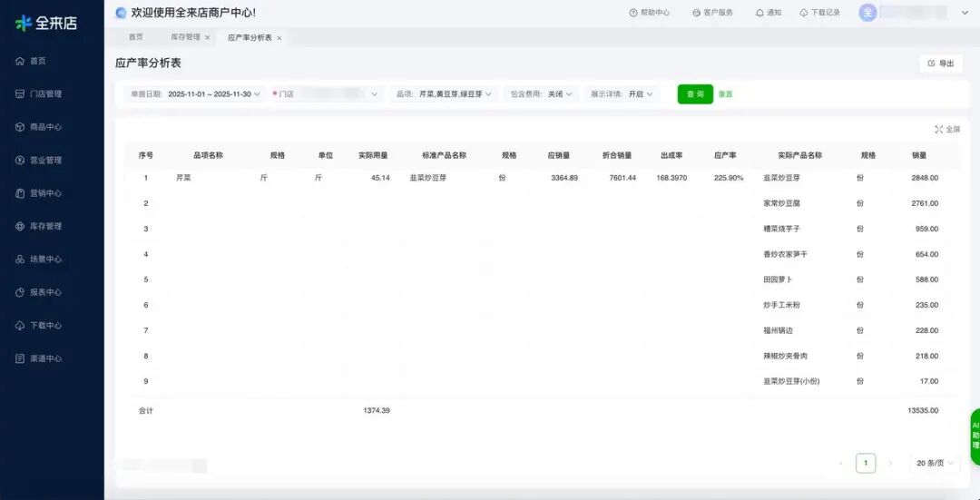Screen dimensions: 980x500
Task: Open 营业管理 in the sidebar
Action: pyautogui.click(x=39, y=160)
